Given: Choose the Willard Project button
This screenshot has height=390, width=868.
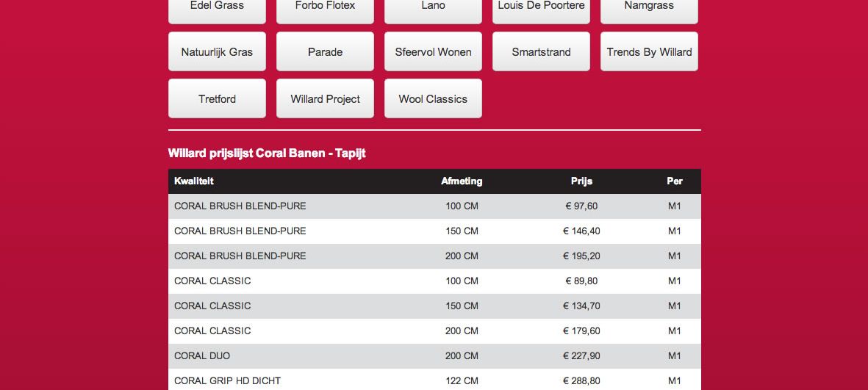Looking at the screenshot, I should [x=325, y=98].
